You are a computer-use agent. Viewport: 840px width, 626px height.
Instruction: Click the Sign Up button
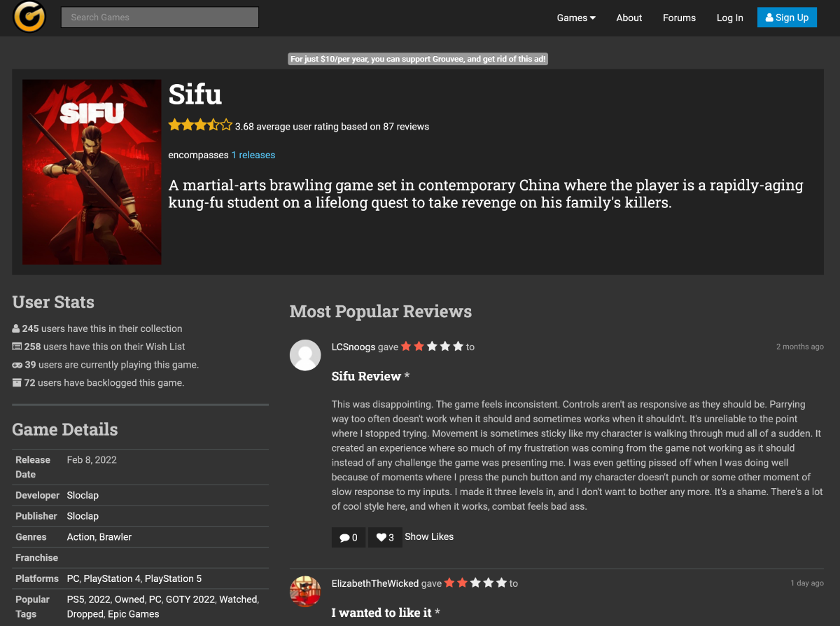tap(787, 18)
